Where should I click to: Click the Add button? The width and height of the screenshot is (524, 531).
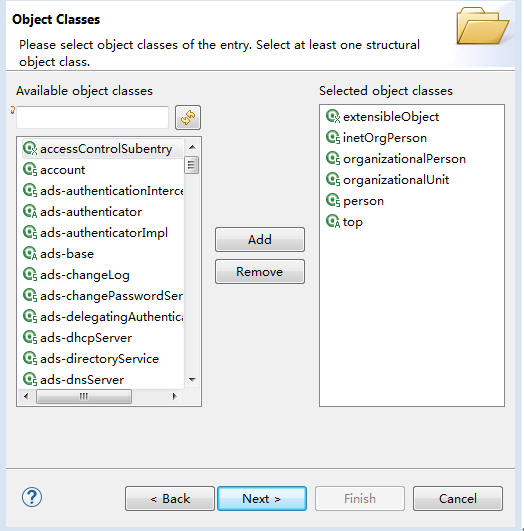260,239
